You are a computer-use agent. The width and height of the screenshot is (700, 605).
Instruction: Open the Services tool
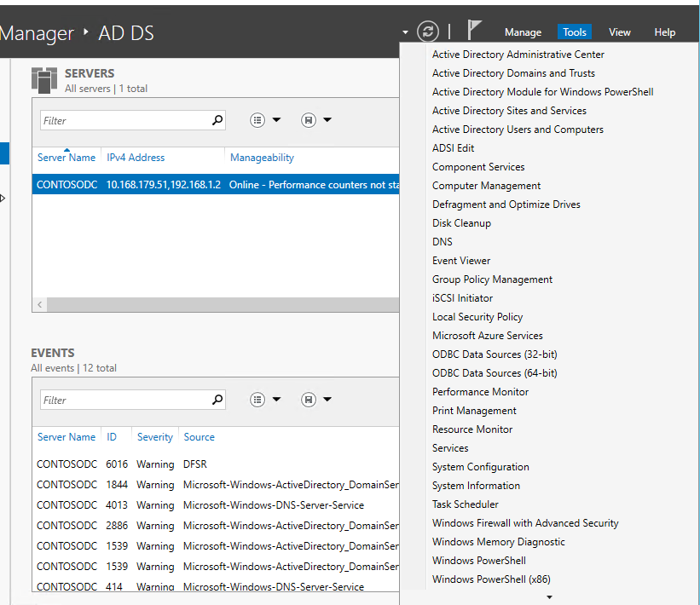(450, 448)
